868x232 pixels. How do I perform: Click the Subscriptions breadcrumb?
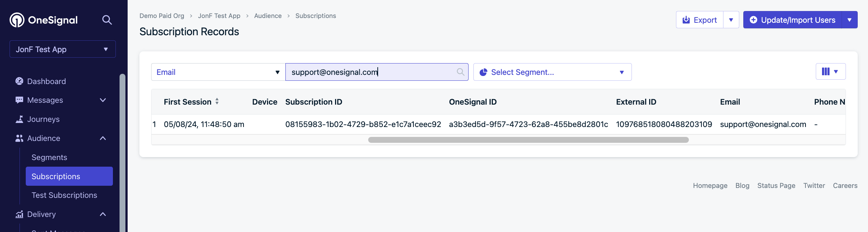point(316,16)
